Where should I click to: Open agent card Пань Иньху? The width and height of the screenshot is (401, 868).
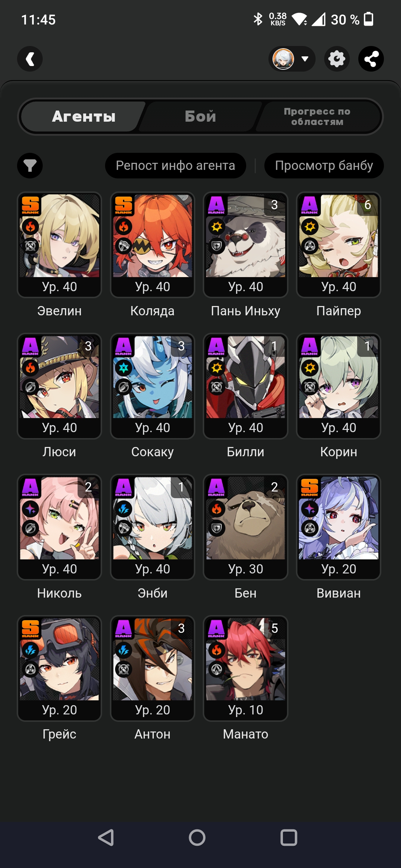[x=245, y=245]
